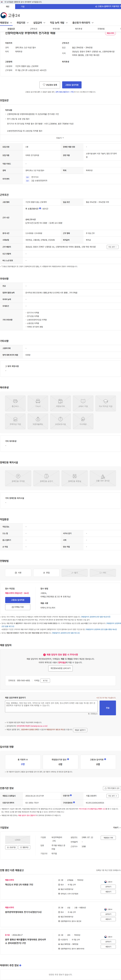Switch to the 기업 tab

[23, 6]
